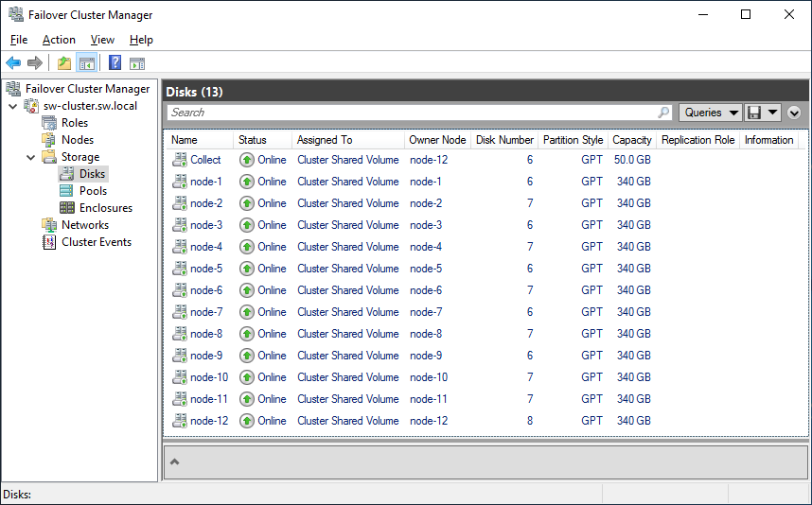Sort by the Owner Node column header
812x505 pixels.
tap(437, 140)
